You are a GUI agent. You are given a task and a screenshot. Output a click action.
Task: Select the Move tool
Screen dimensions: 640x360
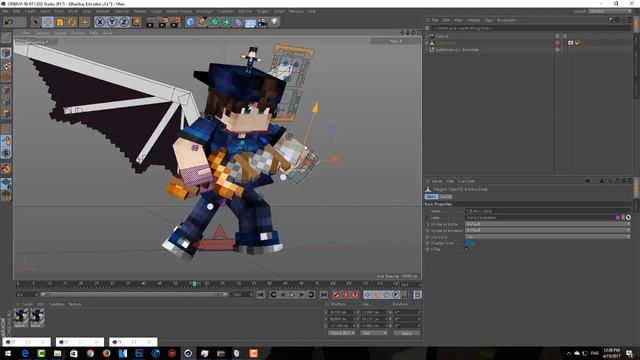[48, 22]
